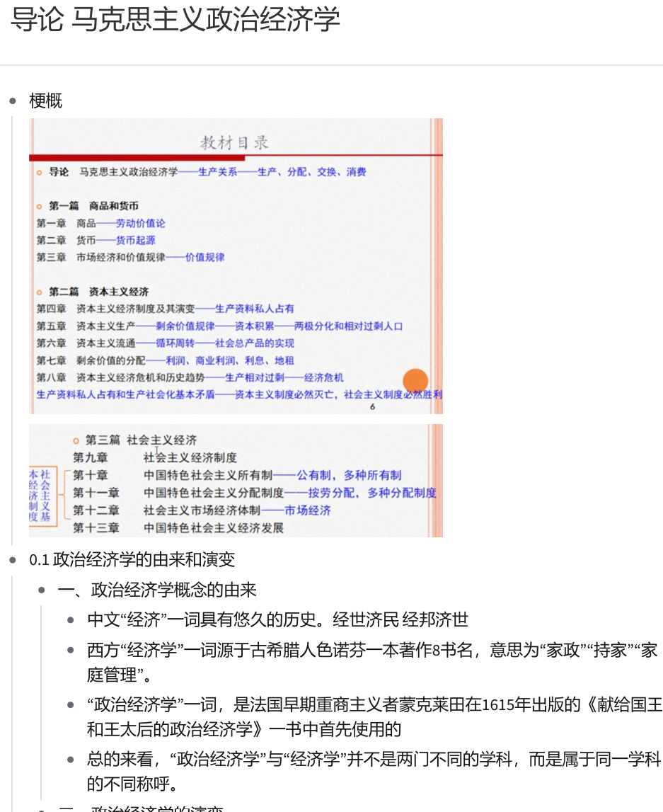The height and width of the screenshot is (812, 663).
Task: Click the 一、政治经济学概念的由来 node text
Action: [x=157, y=590]
